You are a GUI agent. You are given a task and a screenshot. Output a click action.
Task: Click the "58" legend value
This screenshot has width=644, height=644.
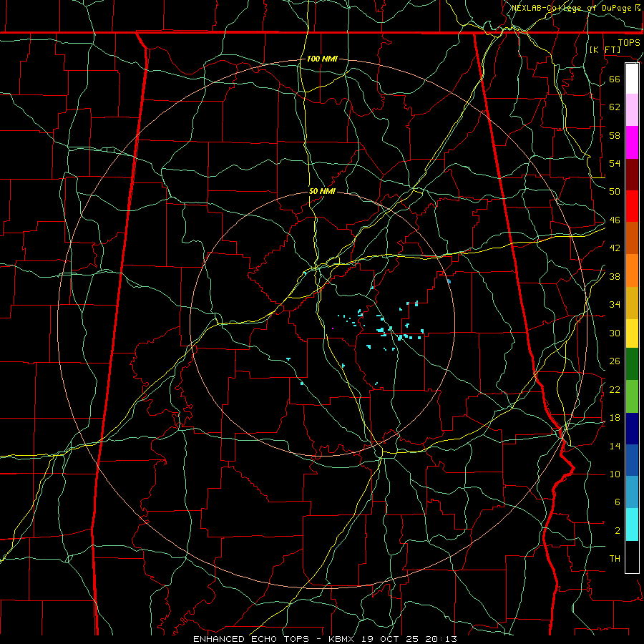point(615,135)
